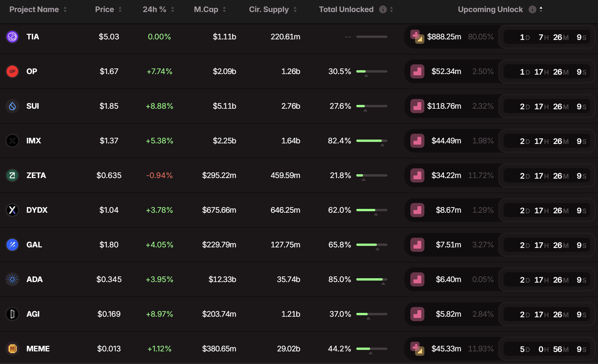This screenshot has height=364, width=598.
Task: Sort by 24h % column arrows
Action: [173, 9]
